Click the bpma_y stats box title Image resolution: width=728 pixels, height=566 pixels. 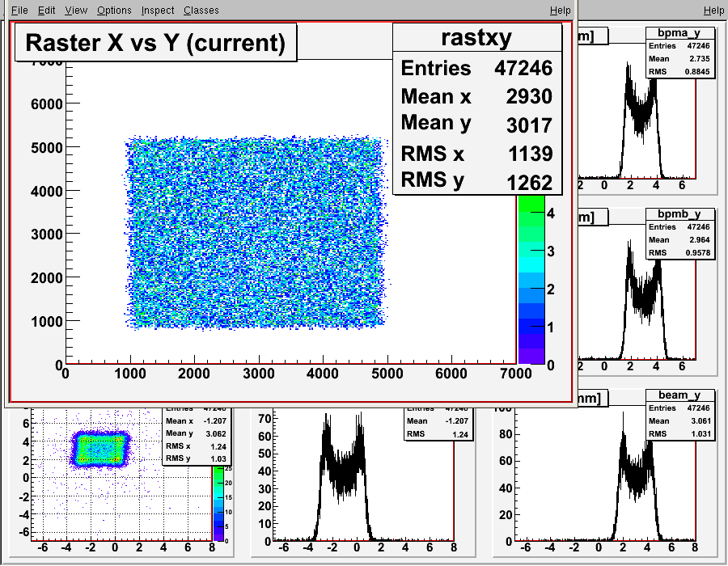coord(679,33)
